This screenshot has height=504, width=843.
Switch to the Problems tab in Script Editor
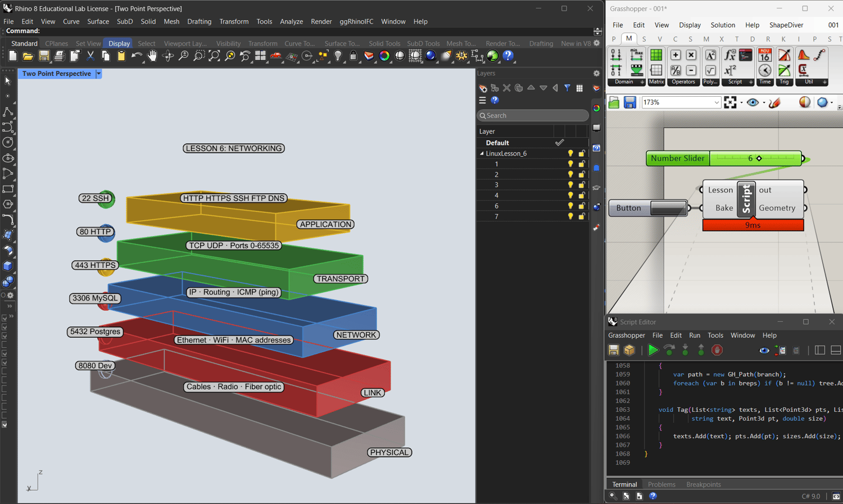tap(661, 484)
